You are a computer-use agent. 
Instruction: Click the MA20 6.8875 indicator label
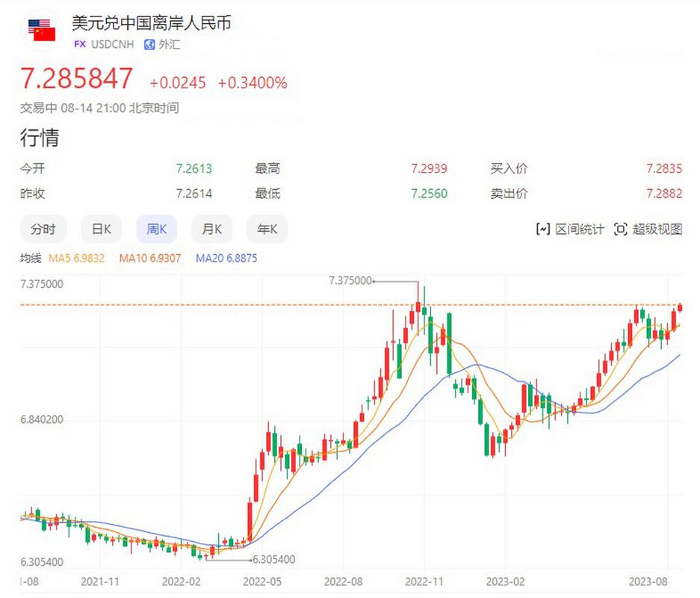click(226, 258)
